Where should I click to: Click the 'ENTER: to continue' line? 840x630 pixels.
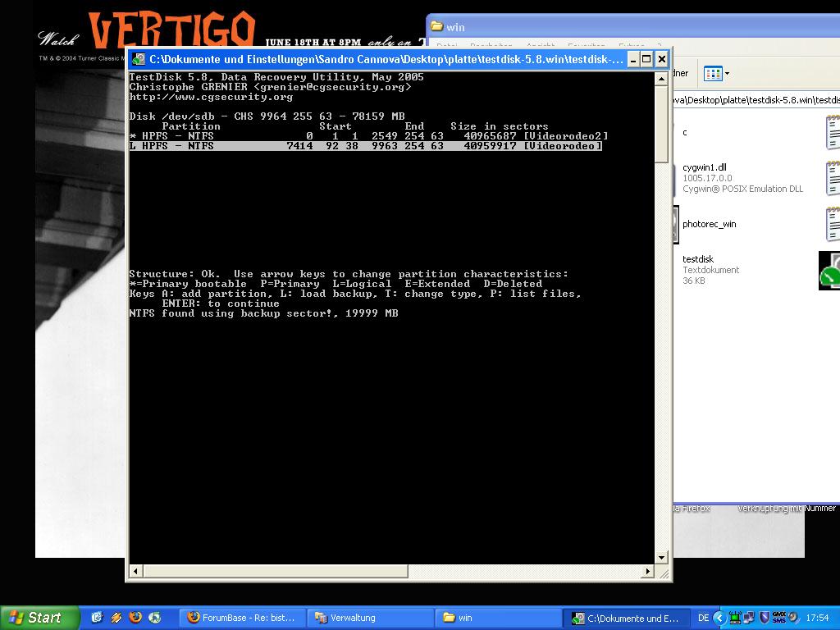[x=220, y=304]
